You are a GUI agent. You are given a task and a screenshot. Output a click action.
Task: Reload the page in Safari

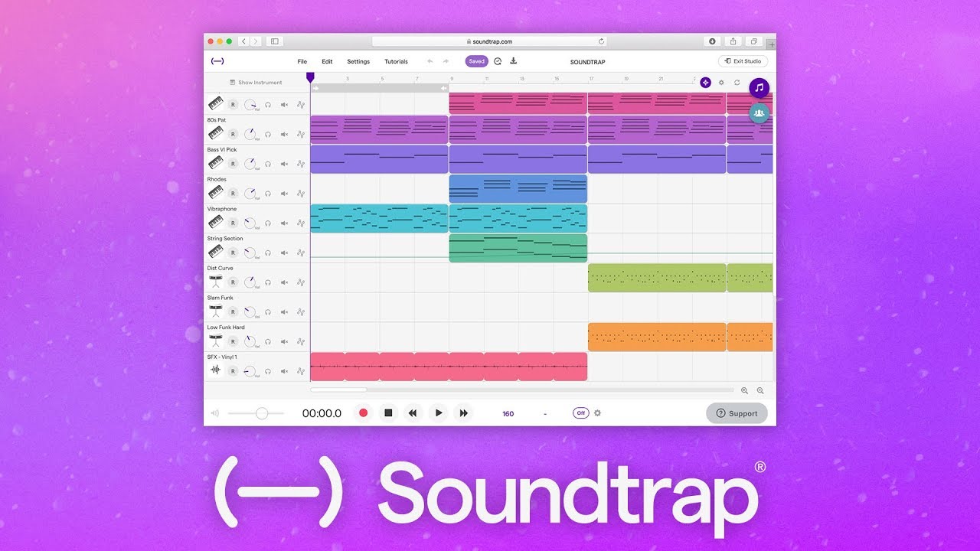(x=601, y=41)
